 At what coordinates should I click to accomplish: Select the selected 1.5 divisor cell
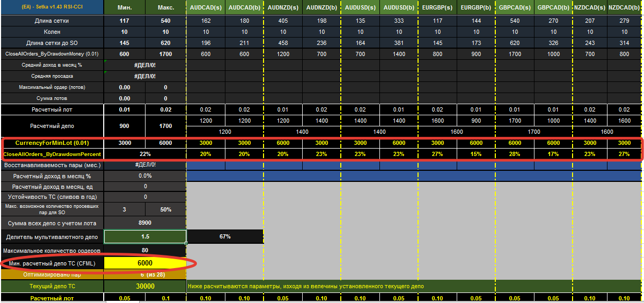(x=145, y=236)
